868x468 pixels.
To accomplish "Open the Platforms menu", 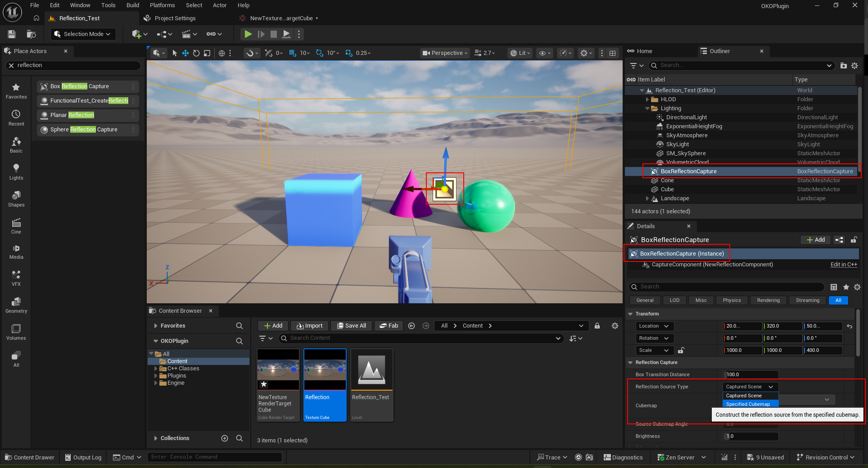I will (163, 5).
